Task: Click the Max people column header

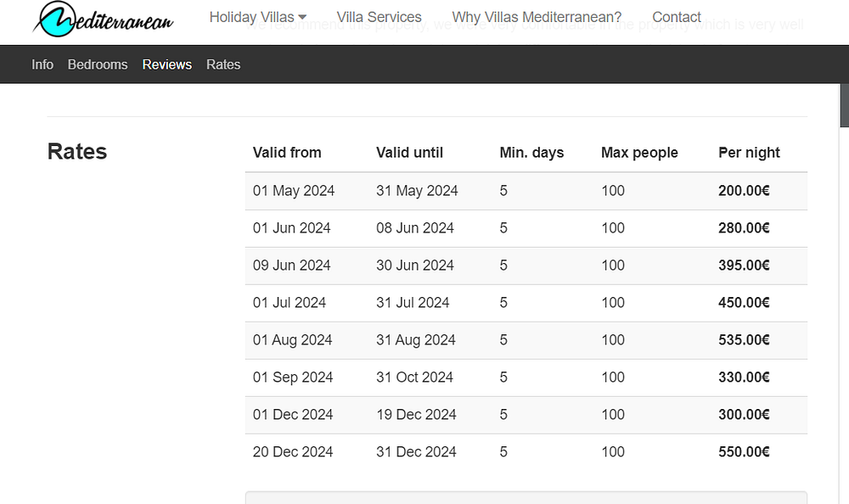Action: (x=639, y=153)
